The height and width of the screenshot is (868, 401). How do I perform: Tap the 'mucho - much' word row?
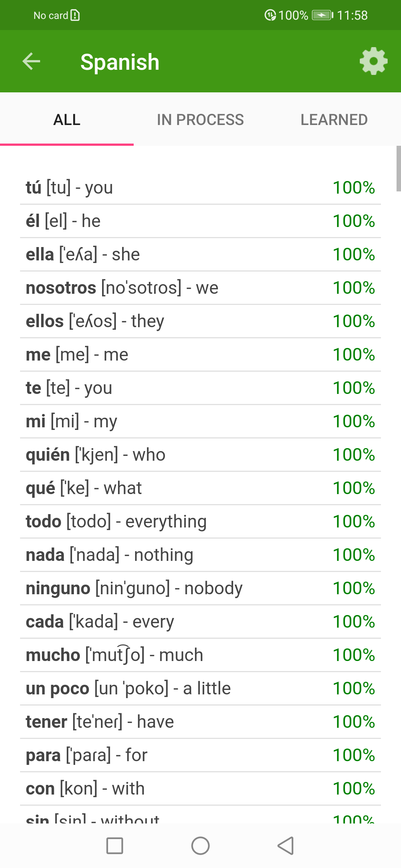click(x=200, y=655)
